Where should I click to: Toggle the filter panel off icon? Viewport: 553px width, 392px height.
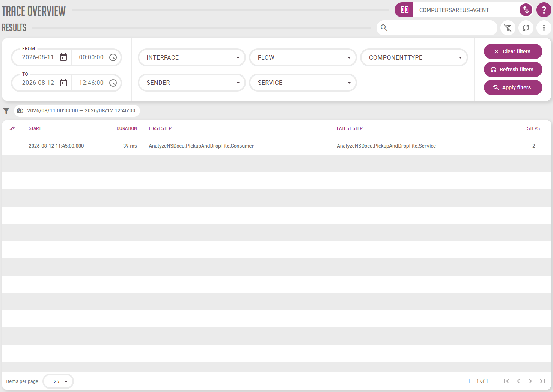click(x=508, y=28)
